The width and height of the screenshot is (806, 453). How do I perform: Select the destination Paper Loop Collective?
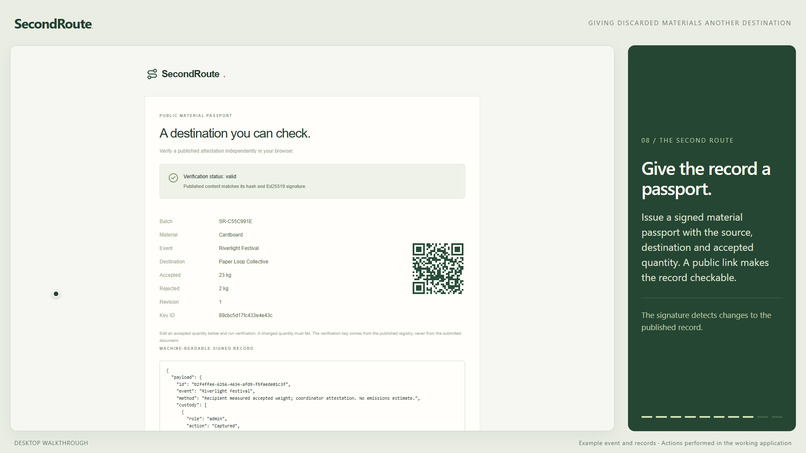tap(243, 262)
